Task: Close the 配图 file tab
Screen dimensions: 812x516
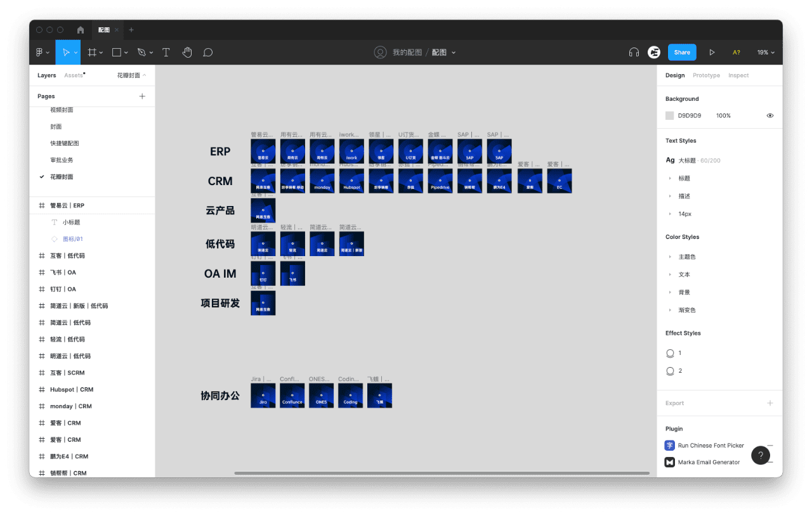Action: pyautogui.click(x=117, y=30)
